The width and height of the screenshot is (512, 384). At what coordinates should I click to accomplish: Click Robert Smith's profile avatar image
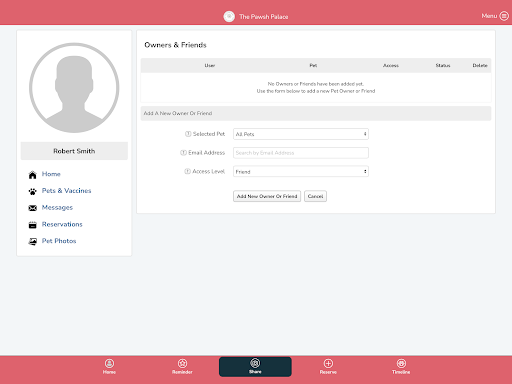(x=74, y=88)
